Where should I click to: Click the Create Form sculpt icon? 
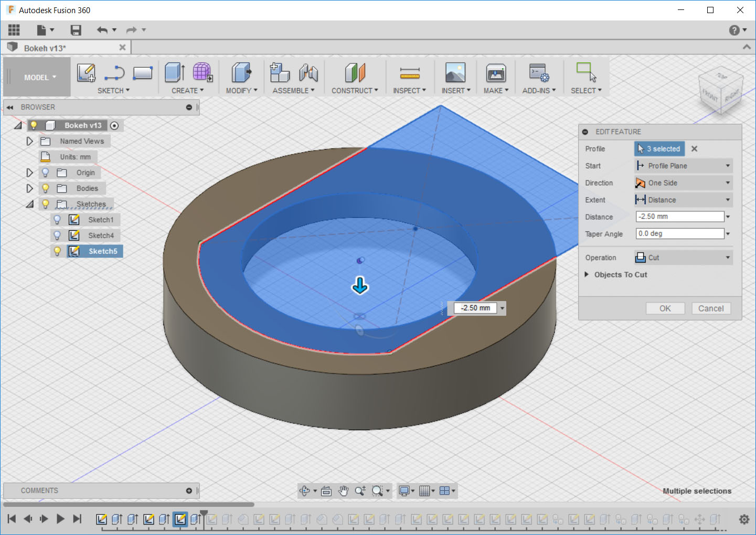point(203,73)
